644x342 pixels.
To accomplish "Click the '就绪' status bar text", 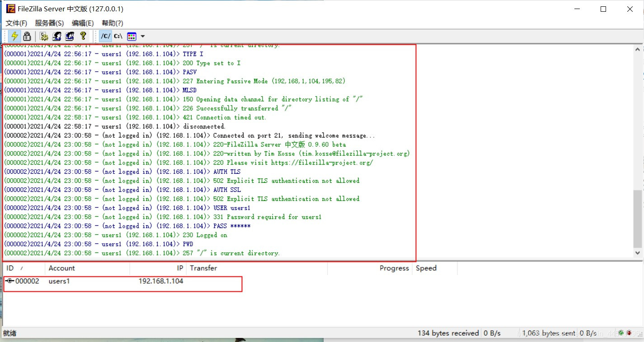I will tap(9, 333).
